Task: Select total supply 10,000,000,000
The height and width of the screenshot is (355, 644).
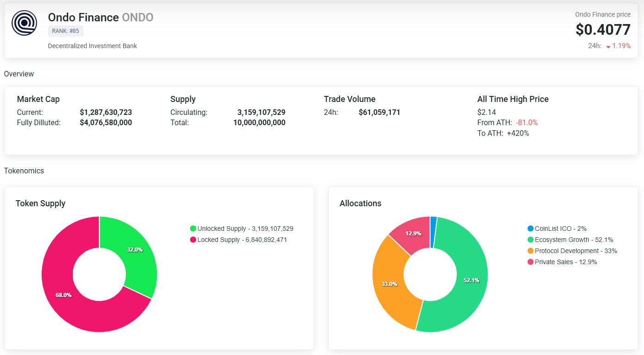Action: 259,123
